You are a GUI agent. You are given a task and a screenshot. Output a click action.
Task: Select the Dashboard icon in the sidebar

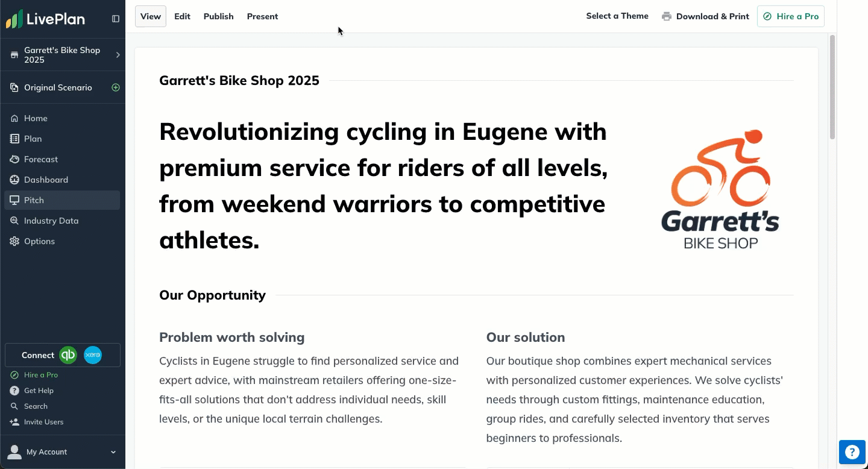click(x=14, y=179)
